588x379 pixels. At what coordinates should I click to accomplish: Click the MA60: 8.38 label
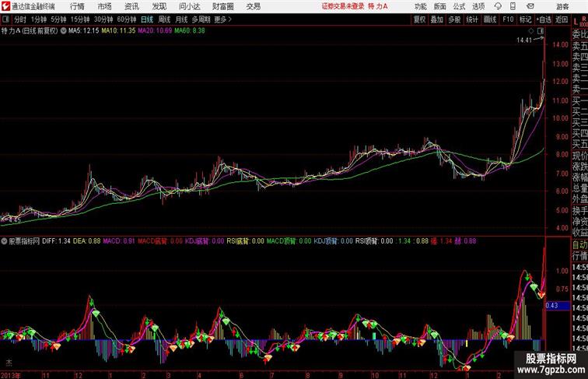(x=189, y=31)
